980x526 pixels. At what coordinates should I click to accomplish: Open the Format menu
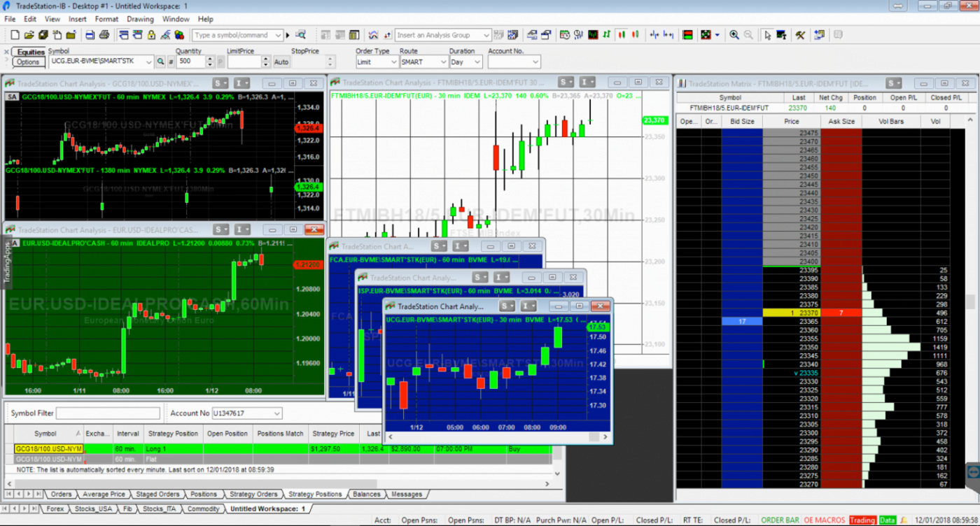106,19
